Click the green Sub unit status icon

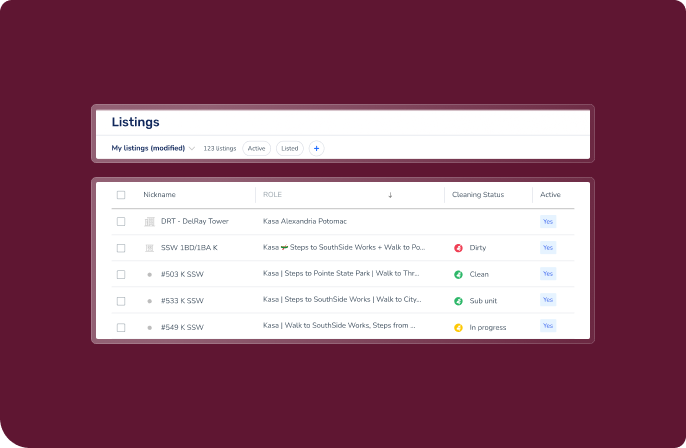[x=458, y=300]
